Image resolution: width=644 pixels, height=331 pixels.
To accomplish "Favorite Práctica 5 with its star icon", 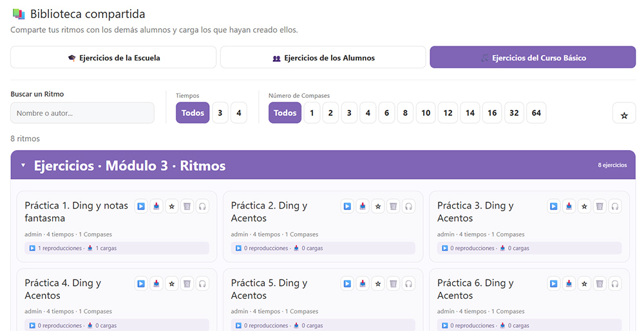I will point(378,283).
